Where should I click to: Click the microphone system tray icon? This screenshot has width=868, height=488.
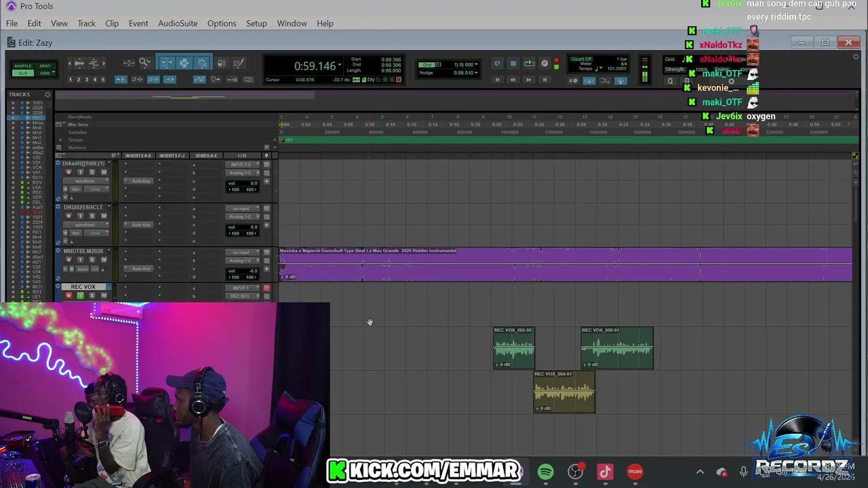[743, 472]
